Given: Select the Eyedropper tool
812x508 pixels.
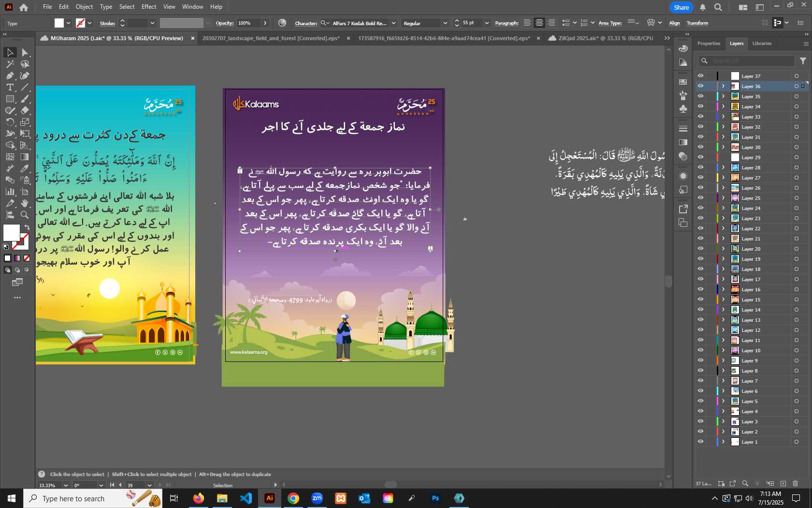Looking at the screenshot, I should 25,168.
